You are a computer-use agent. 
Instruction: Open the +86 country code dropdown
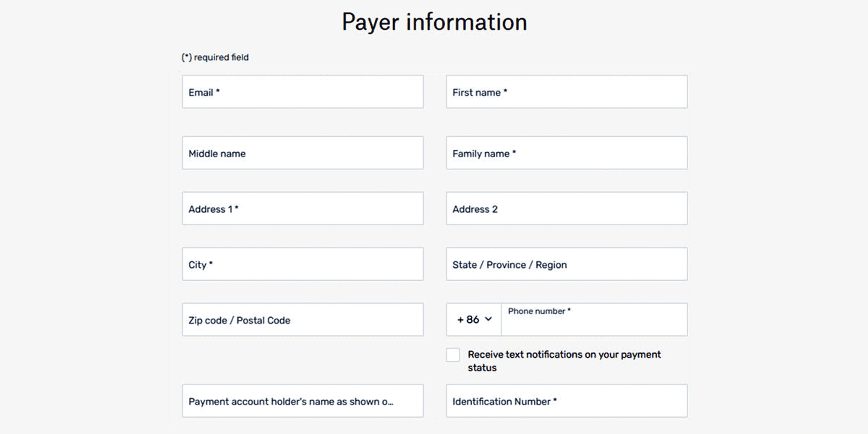pos(473,319)
